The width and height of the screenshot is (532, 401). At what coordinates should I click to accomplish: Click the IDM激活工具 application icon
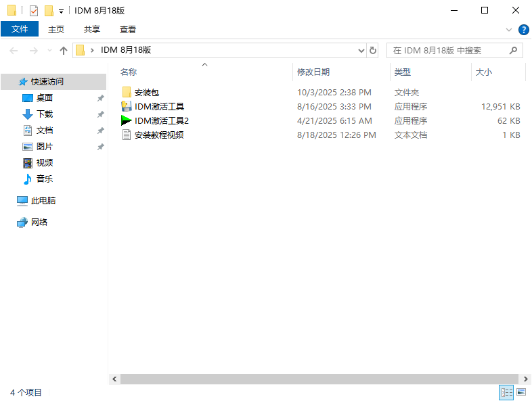pos(126,106)
